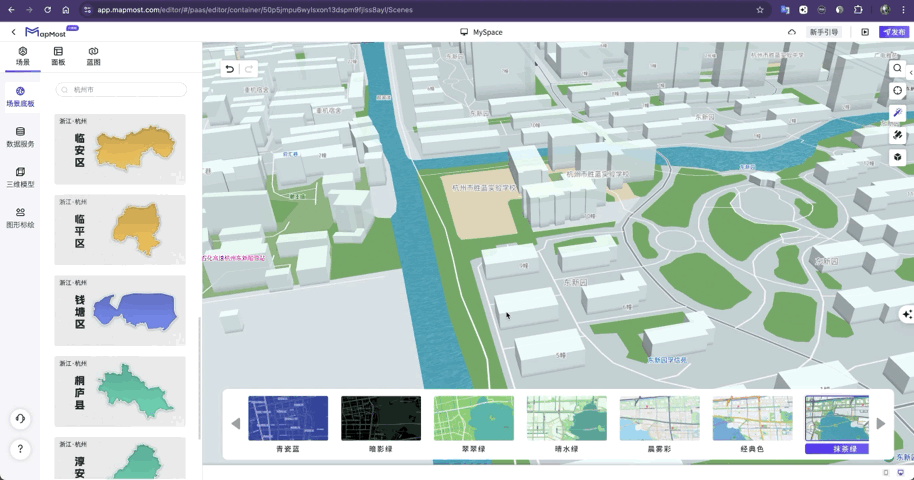Click the 发布 publish button

pos(894,32)
